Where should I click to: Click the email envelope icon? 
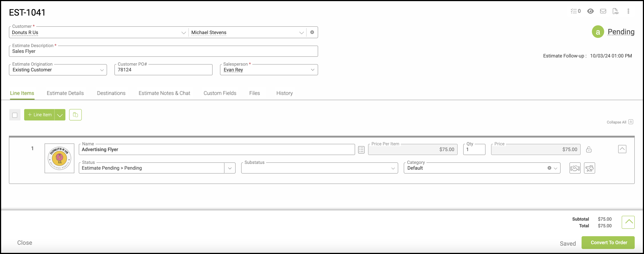[603, 11]
